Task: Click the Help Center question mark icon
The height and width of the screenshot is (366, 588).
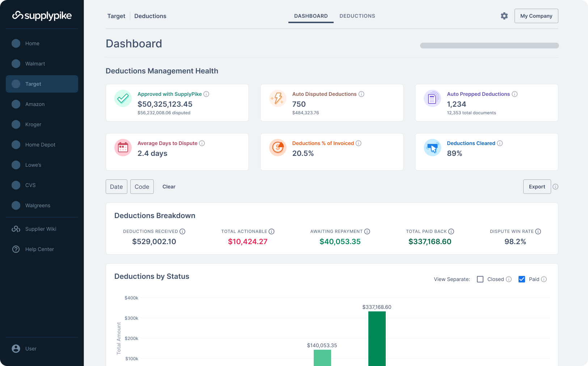Action: [16, 249]
